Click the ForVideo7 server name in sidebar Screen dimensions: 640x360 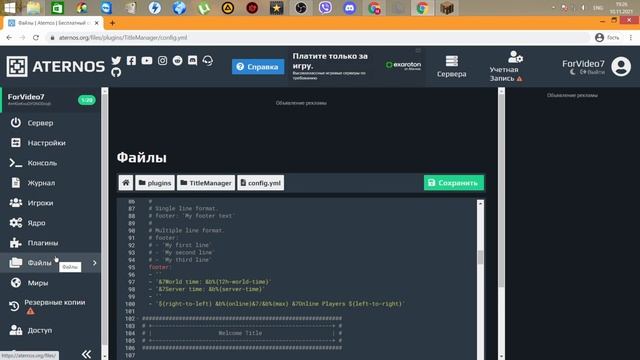coord(26,97)
